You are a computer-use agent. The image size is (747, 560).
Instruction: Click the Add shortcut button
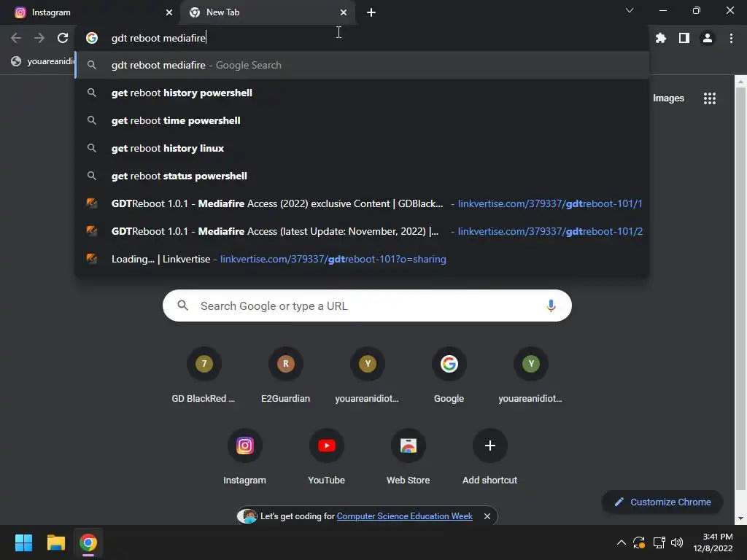489,457
